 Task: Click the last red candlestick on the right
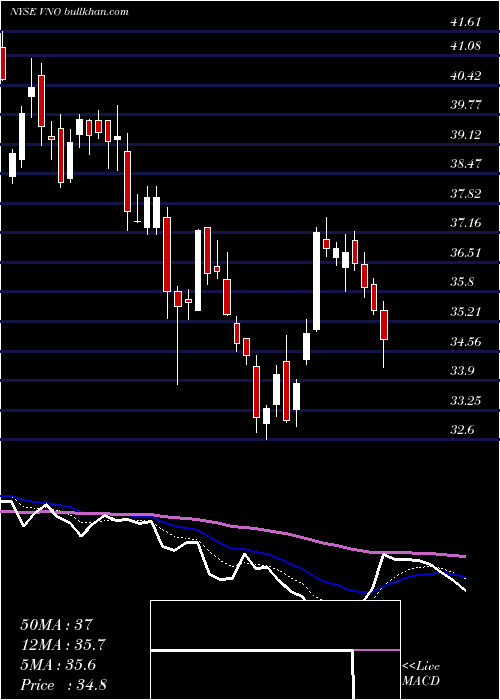click(x=384, y=325)
